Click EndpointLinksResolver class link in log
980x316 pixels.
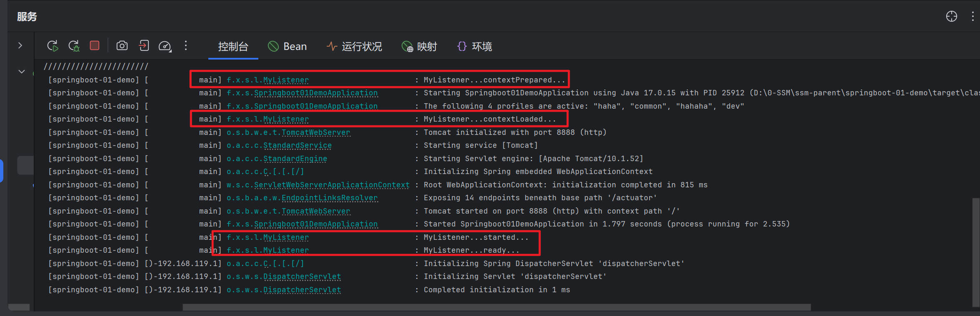329,198
